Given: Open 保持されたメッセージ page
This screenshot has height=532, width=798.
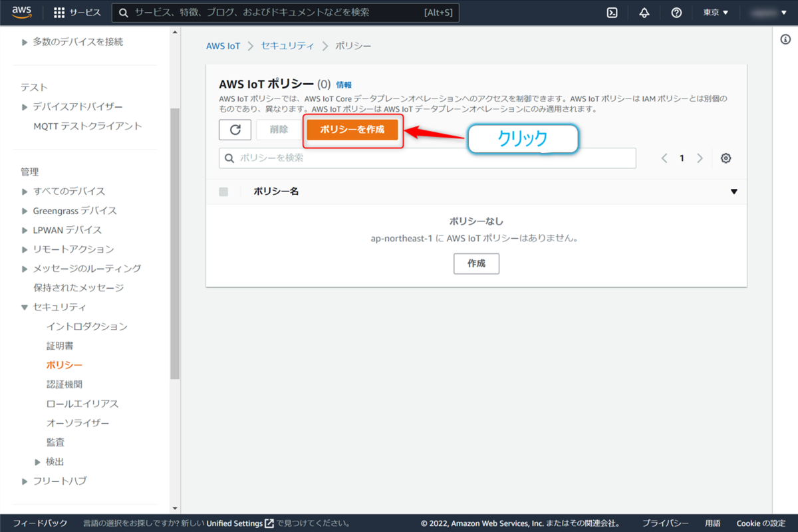Looking at the screenshot, I should click(78, 288).
